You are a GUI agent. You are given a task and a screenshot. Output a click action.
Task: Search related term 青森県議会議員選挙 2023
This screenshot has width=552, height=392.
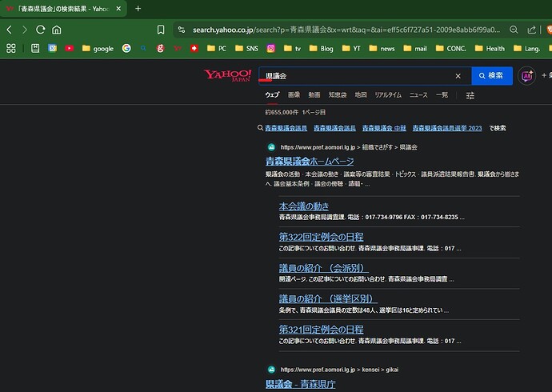(x=447, y=128)
